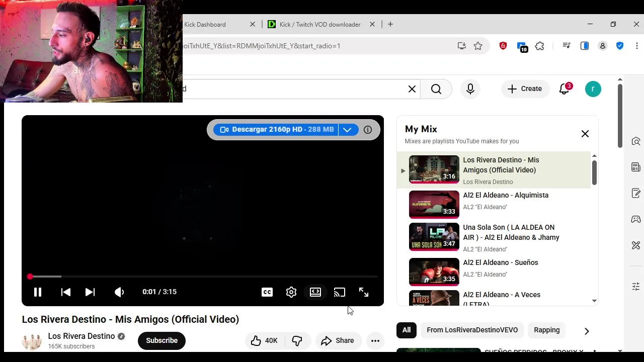Select Los Rivera Destino - Mis Amigos playlist item
The image size is (644, 362).
494,170
